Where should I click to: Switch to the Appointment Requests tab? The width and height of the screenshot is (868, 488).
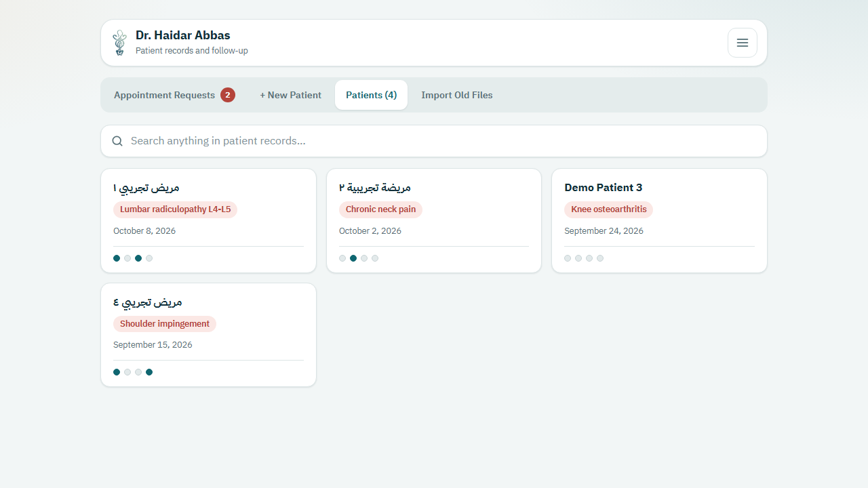pyautogui.click(x=174, y=95)
